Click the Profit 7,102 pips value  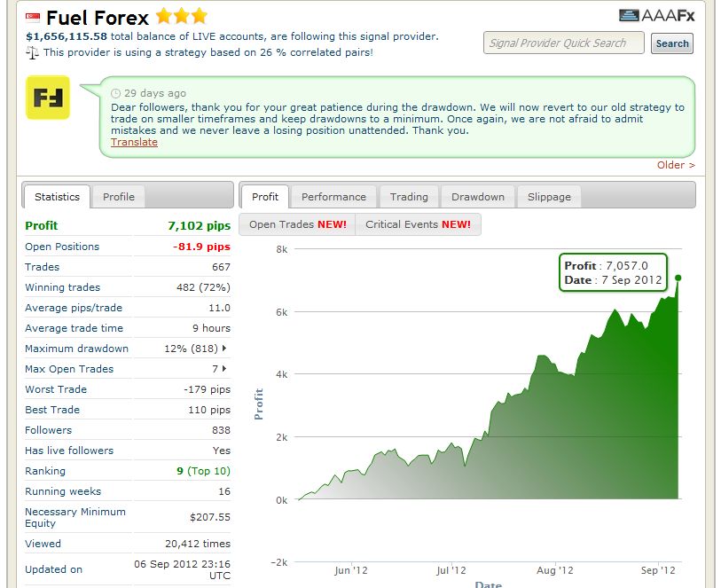coord(200,226)
